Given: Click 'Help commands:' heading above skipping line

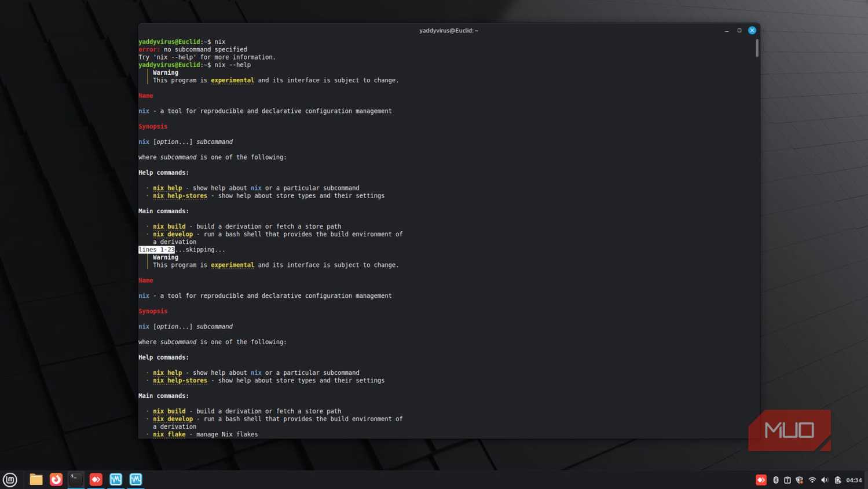Looking at the screenshot, I should 164,173.
